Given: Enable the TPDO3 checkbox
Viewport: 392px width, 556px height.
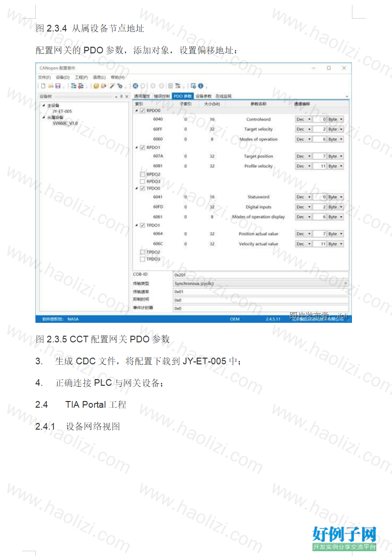Looking at the screenshot, I should point(142,259).
